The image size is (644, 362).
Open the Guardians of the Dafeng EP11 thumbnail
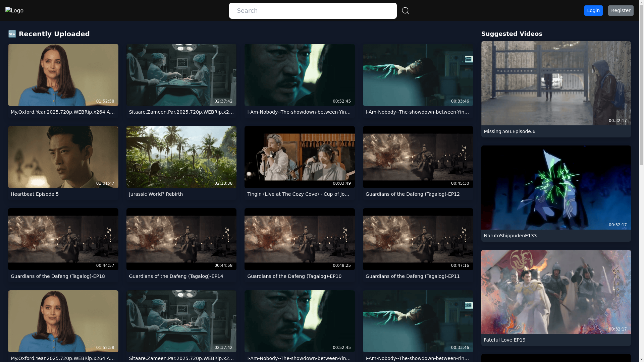tap(418, 239)
